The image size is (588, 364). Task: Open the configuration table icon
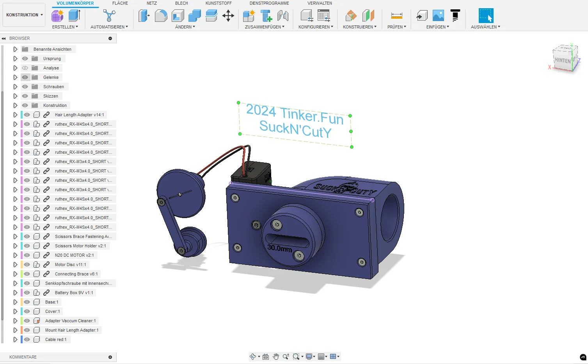click(x=324, y=16)
